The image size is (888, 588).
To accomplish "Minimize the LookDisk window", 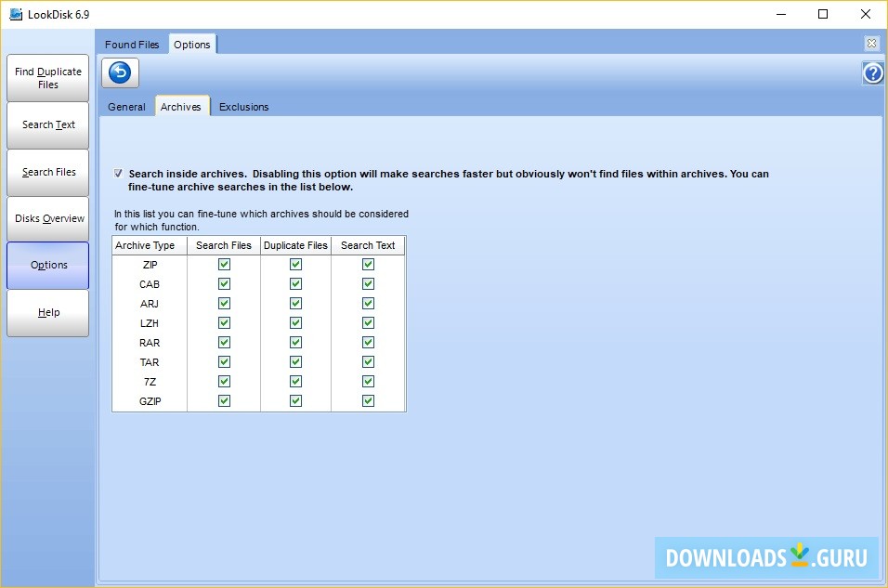I will point(781,14).
